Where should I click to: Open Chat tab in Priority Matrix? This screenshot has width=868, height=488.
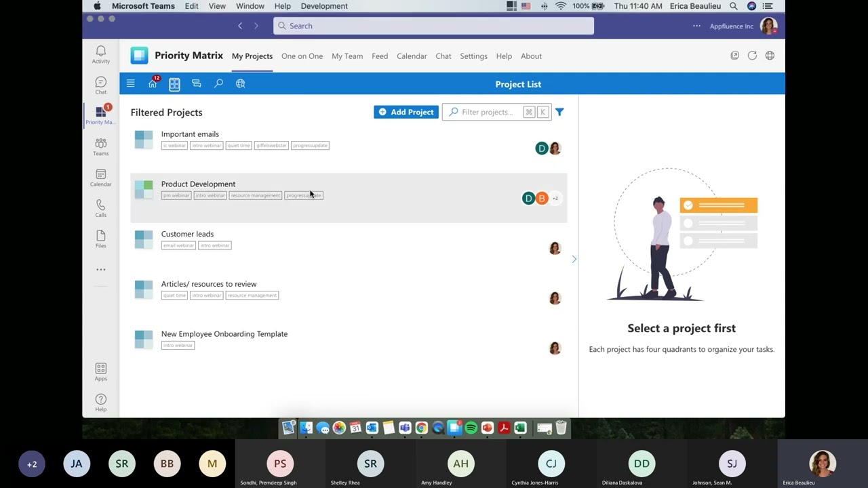point(443,56)
